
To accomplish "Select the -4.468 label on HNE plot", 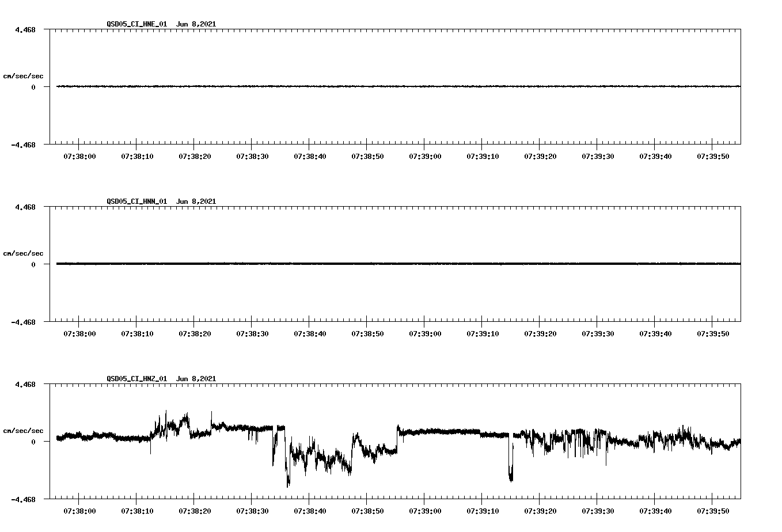I will (24, 145).
